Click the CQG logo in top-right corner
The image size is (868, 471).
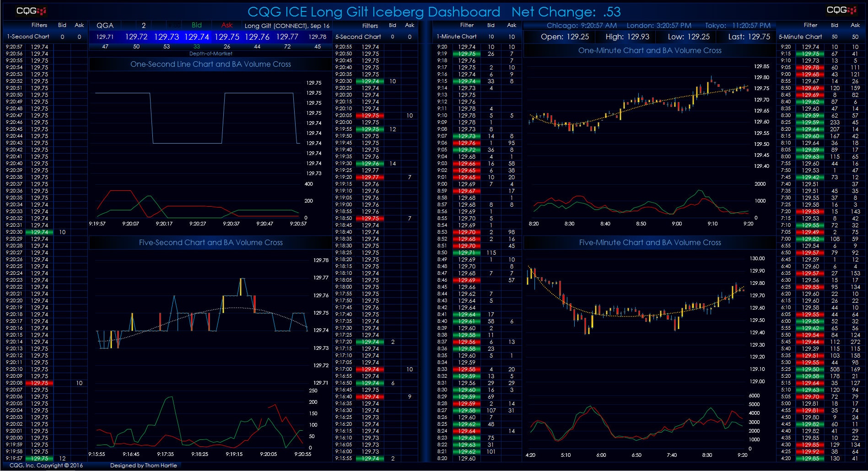click(841, 10)
